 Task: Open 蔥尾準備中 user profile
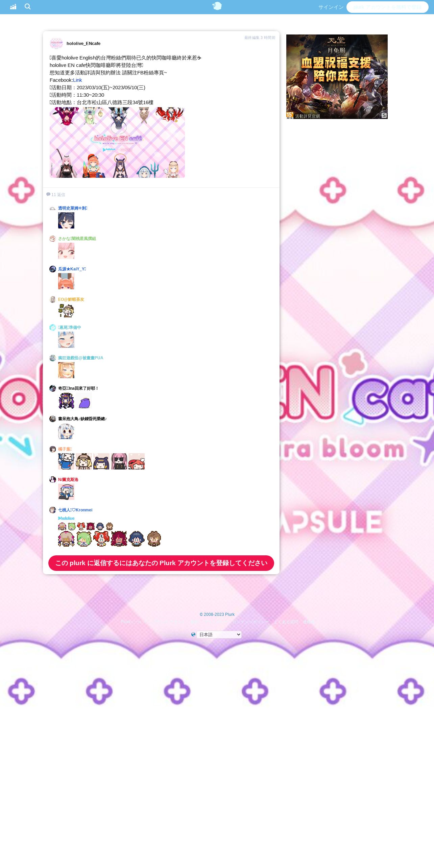(70, 328)
